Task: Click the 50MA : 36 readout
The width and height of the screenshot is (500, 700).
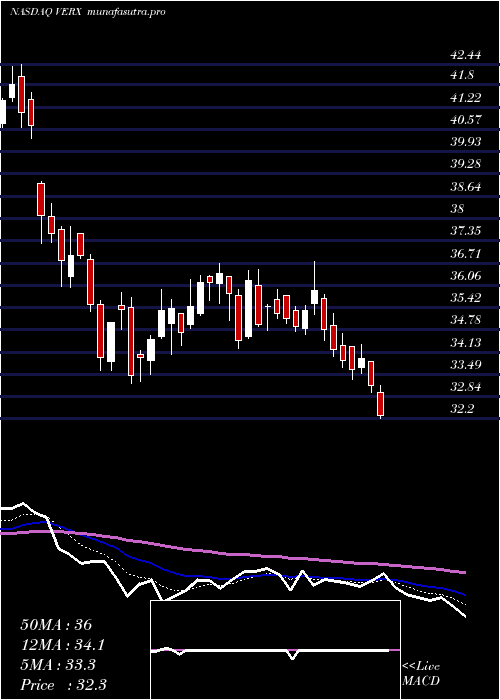Action: pos(56,625)
